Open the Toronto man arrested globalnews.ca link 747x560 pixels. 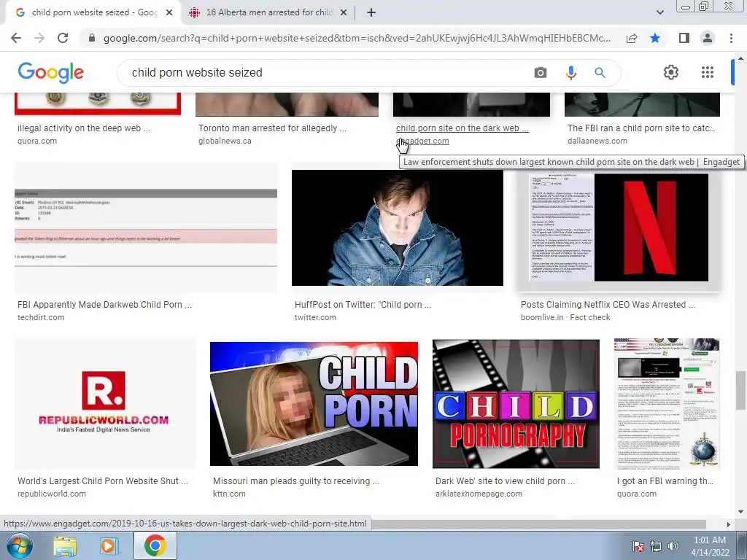tap(272, 128)
